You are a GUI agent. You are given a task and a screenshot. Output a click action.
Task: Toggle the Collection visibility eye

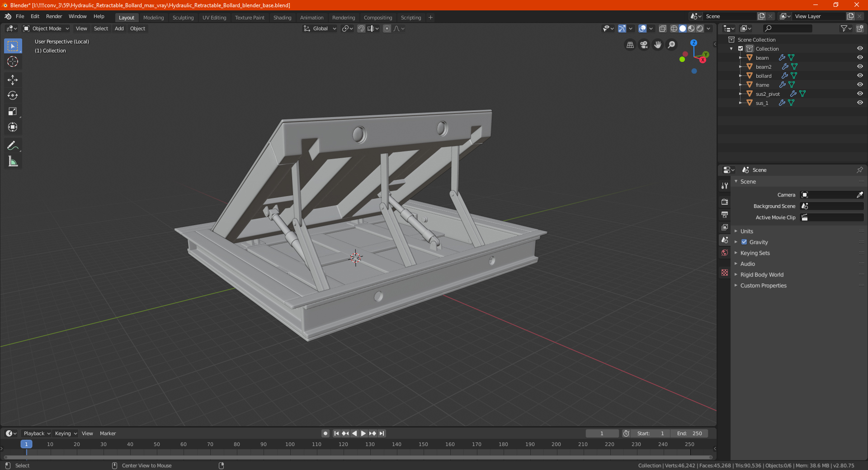point(860,48)
